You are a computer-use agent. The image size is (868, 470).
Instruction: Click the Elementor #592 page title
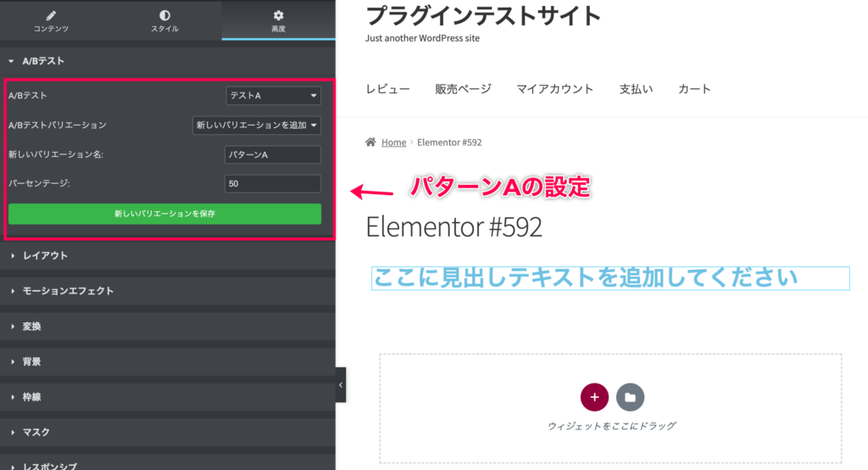coord(454,227)
